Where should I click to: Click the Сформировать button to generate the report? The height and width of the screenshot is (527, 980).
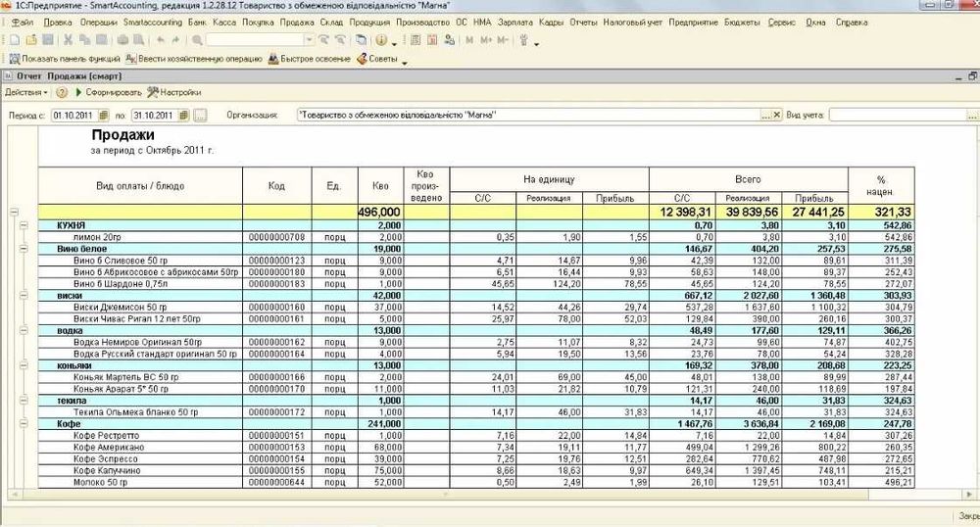(x=108, y=92)
